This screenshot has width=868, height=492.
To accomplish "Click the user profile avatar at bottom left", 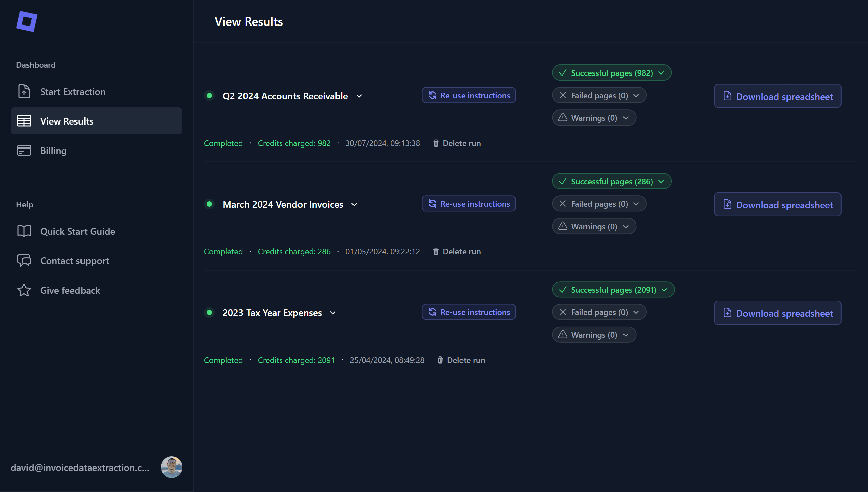I will 172,467.
